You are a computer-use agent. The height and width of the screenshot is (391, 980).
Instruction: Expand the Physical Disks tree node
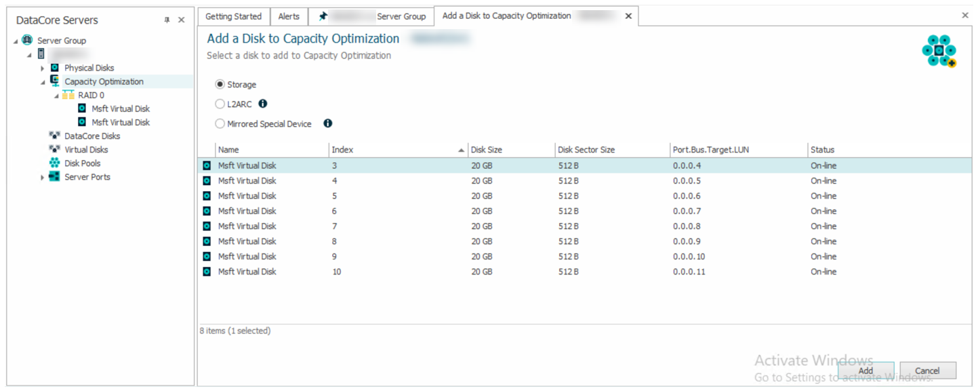tap(42, 68)
